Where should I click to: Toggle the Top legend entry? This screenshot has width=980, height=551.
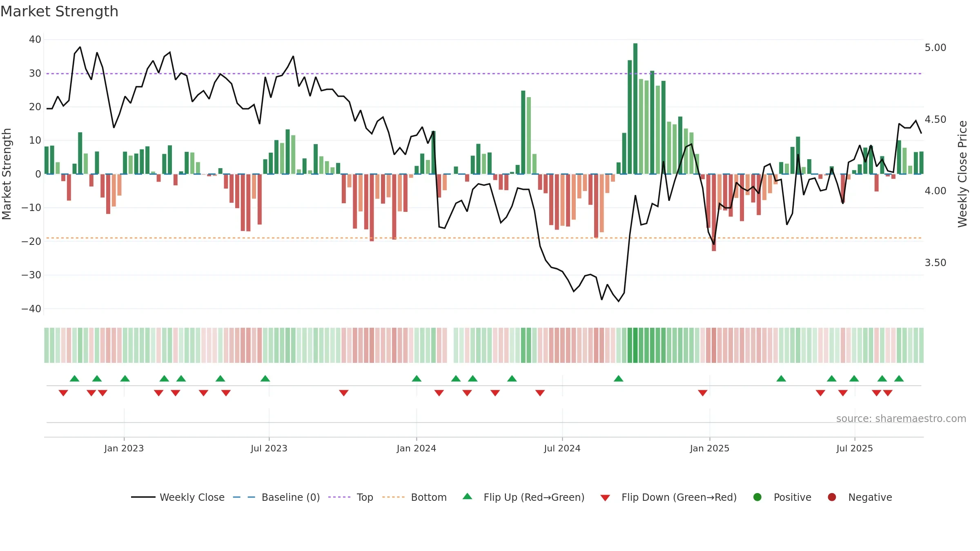[351, 497]
